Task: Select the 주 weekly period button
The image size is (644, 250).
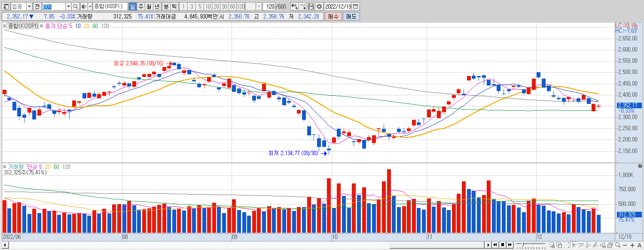Action: 140,6
